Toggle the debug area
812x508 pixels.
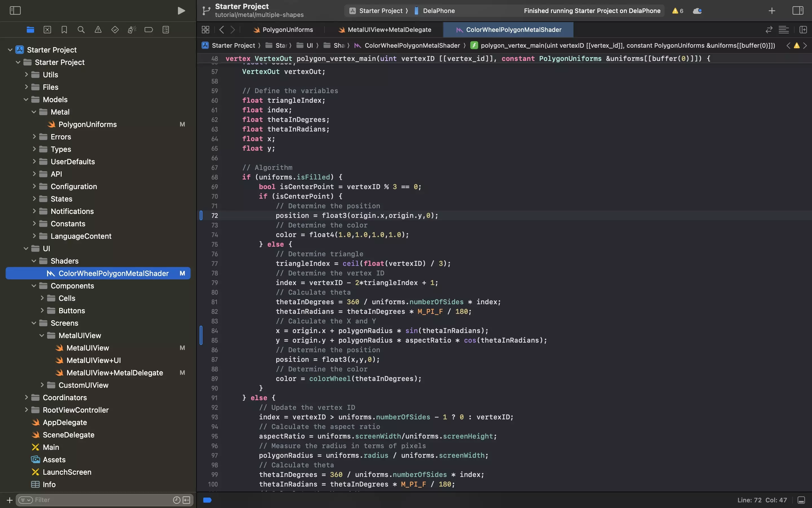(801, 500)
